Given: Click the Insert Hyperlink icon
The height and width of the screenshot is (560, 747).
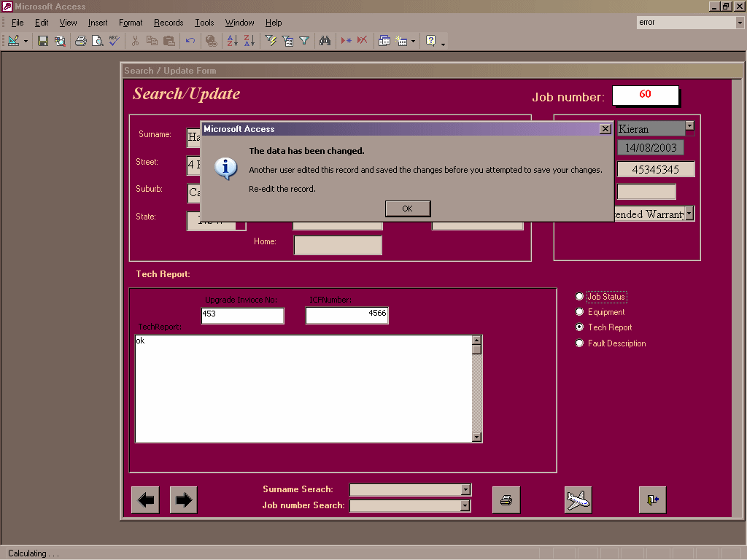Looking at the screenshot, I should [211, 41].
